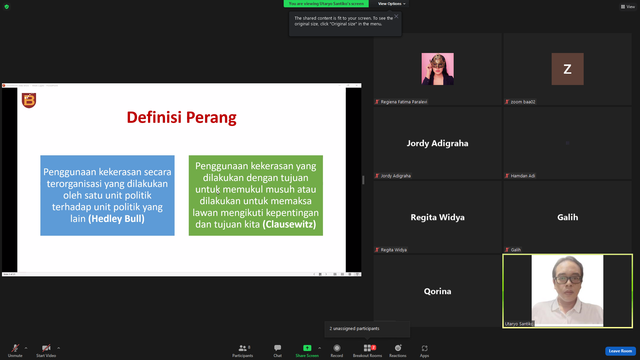This screenshot has height=360, width=640.
Task: Click the blue Hedley Bull definition box
Action: click(107, 195)
